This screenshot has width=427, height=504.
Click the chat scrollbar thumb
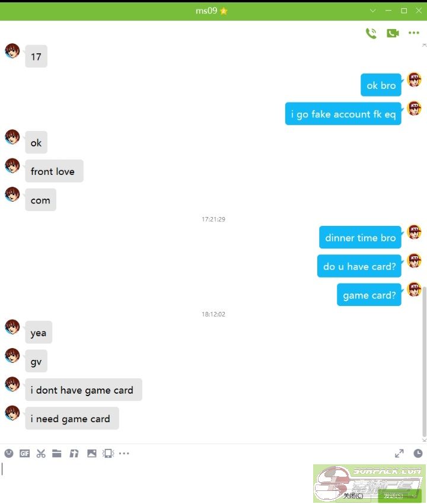pos(424,362)
